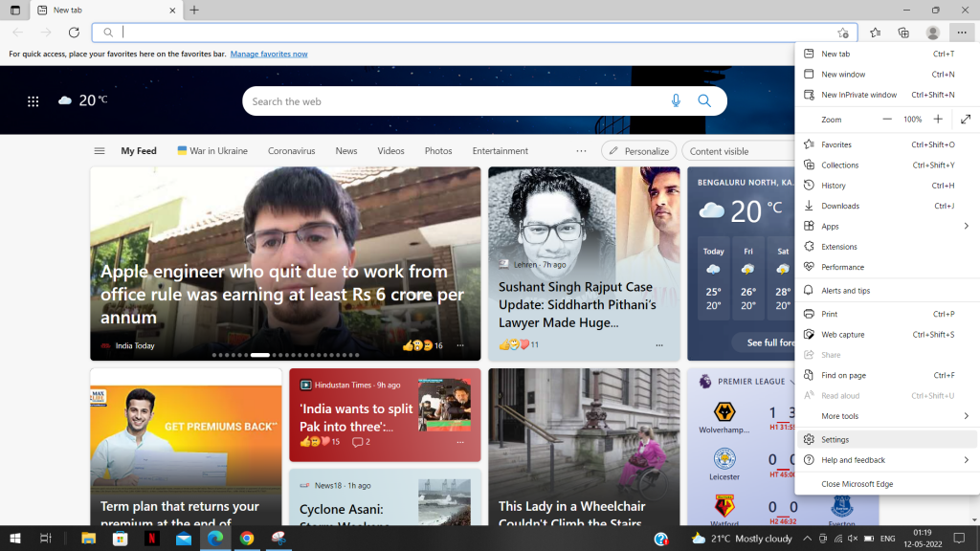Open more feed topics via the ellipsis icon

(x=581, y=150)
